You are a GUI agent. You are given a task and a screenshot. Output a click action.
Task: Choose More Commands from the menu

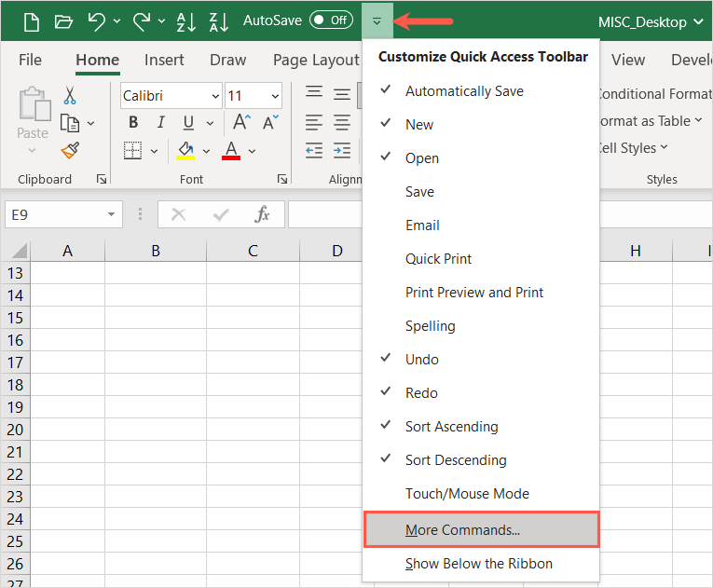(463, 530)
